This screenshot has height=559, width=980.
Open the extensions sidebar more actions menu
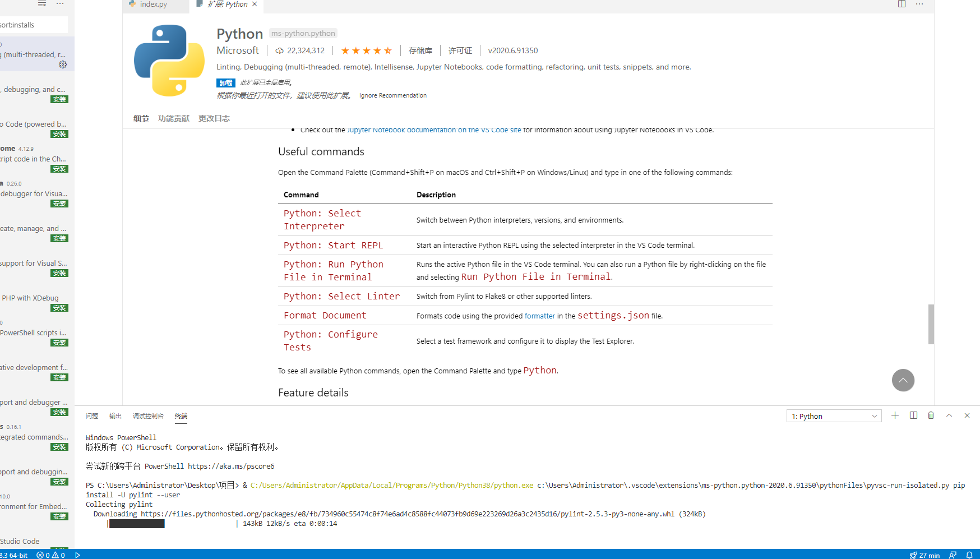click(x=60, y=4)
